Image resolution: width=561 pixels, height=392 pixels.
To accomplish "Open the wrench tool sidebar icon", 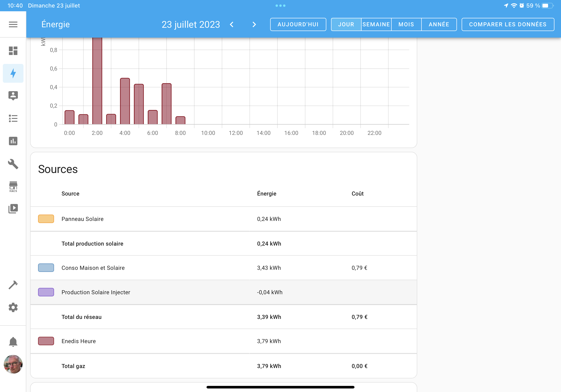I will coord(13,164).
